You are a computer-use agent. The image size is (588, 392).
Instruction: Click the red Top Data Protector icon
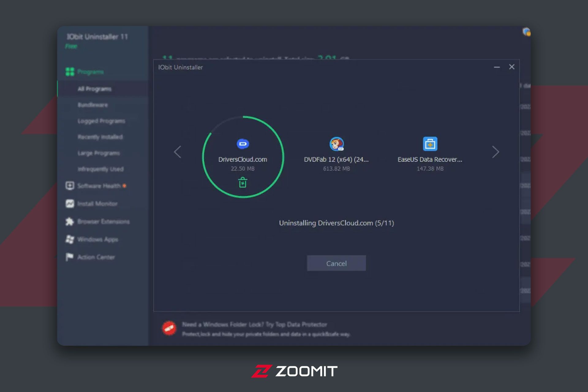pos(169,328)
